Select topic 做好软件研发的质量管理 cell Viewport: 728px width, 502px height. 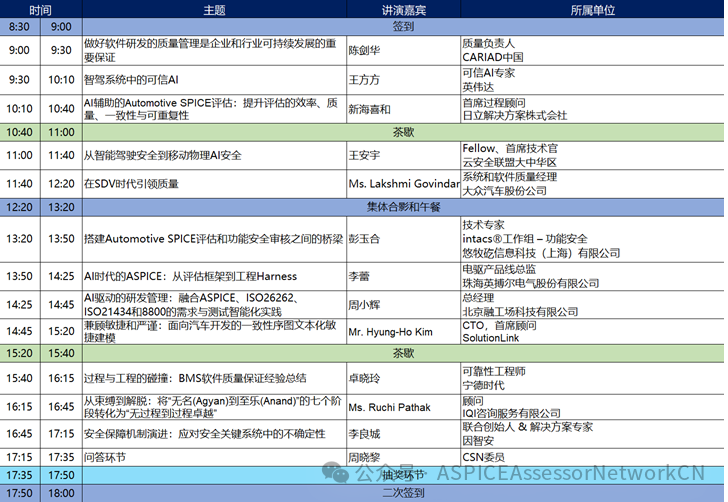click(214, 50)
